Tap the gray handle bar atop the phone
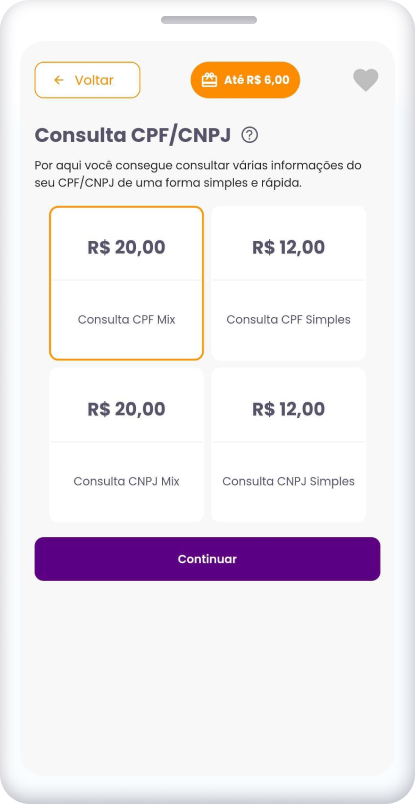This screenshot has width=415, height=804. pos(209,20)
